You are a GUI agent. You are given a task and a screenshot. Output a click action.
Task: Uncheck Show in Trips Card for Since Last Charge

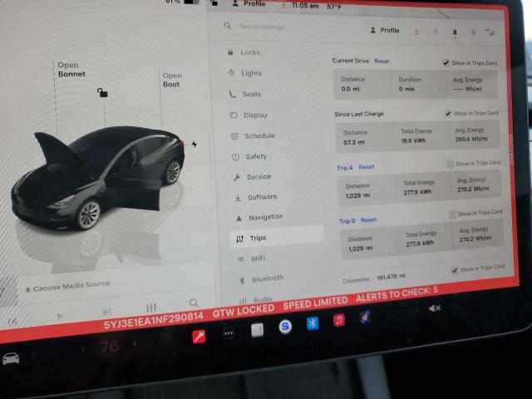click(x=448, y=113)
